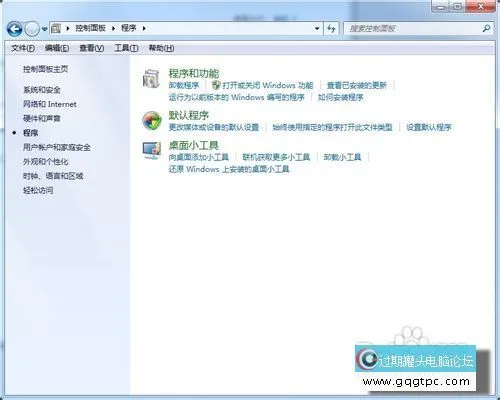
Task: Focus the 搜索控制面板 search field
Action: pos(413,29)
